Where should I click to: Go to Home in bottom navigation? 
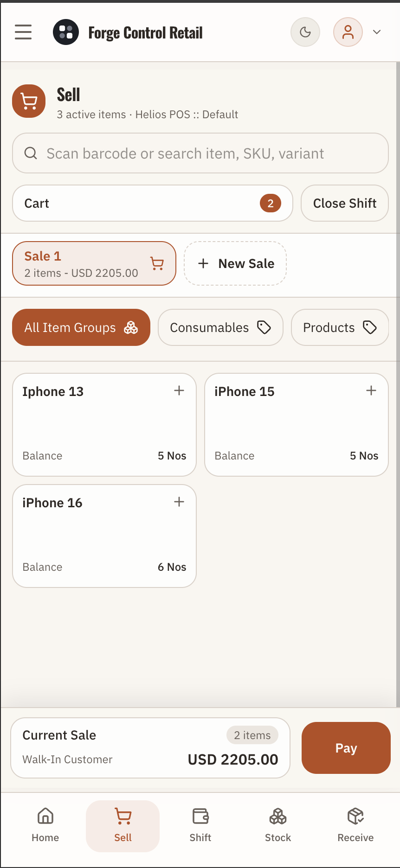click(x=45, y=826)
